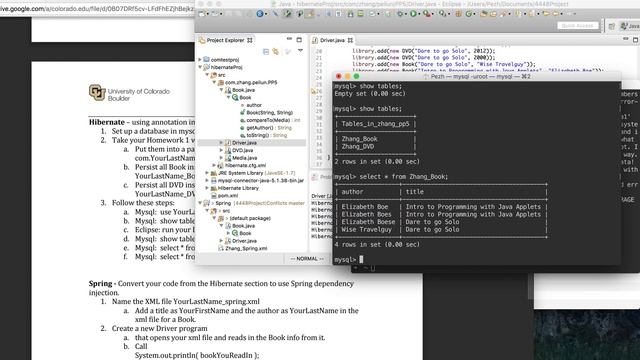This screenshot has width=640, height=360.
Task: Click 'Zhang_Book' in the terminal table
Action: click(359, 139)
